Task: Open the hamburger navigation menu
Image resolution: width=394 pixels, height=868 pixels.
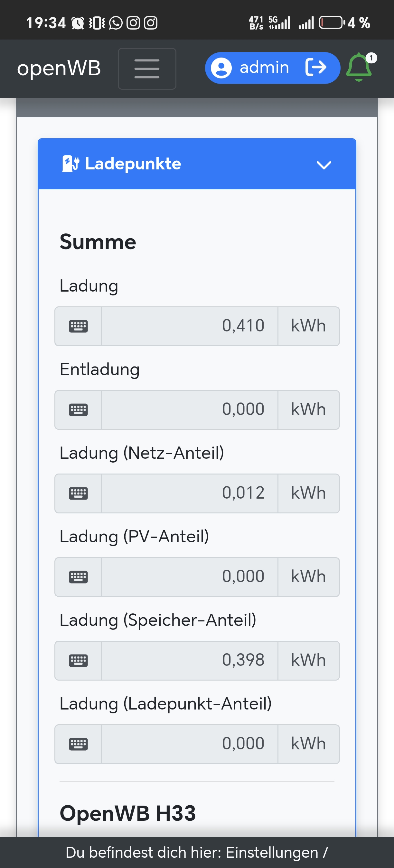Action: click(147, 69)
